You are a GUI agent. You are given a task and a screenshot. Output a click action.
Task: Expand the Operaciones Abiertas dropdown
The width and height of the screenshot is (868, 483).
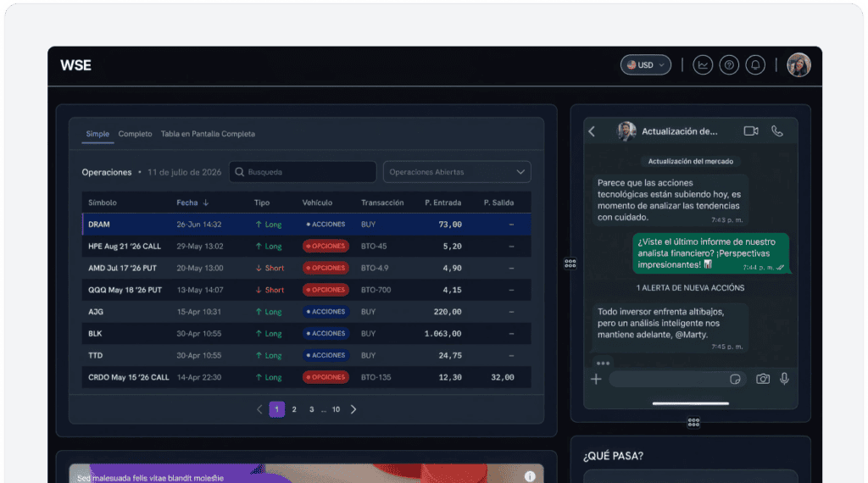point(457,172)
